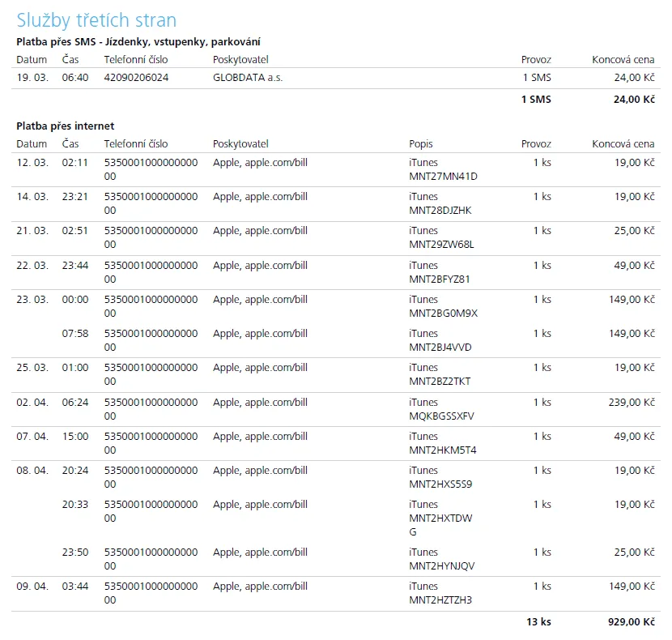Select phone number 42090206024

[x=136, y=78]
